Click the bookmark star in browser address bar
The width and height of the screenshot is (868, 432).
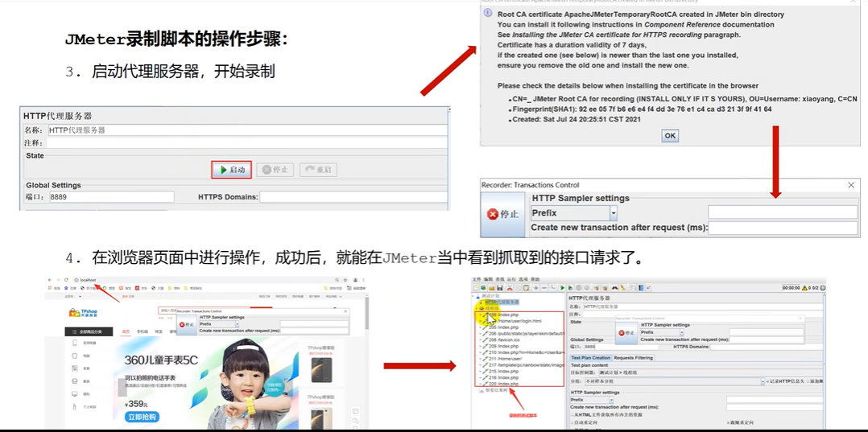(345, 280)
